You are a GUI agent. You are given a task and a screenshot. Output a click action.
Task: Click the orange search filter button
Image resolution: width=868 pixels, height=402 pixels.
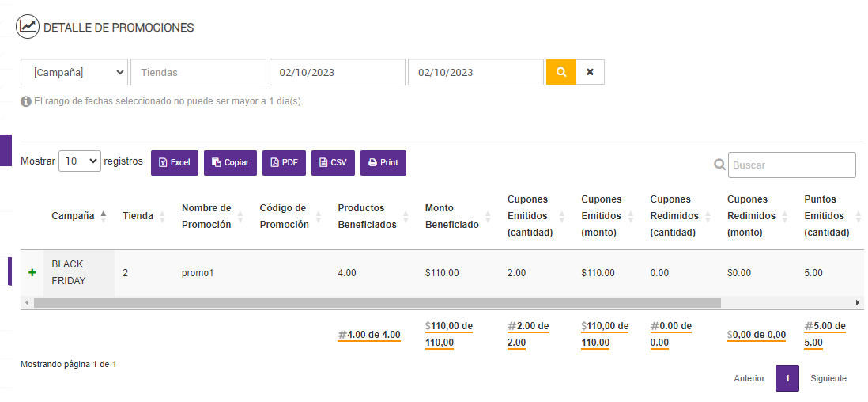(x=560, y=72)
